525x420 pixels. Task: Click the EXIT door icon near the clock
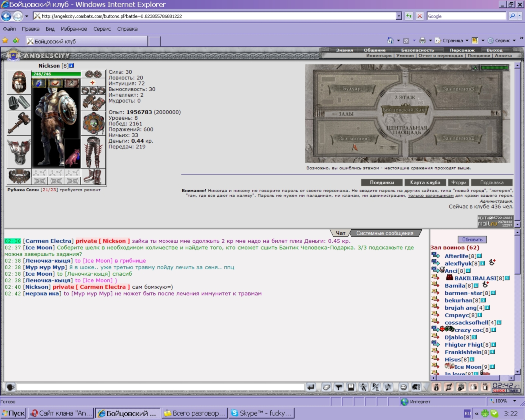(486, 387)
